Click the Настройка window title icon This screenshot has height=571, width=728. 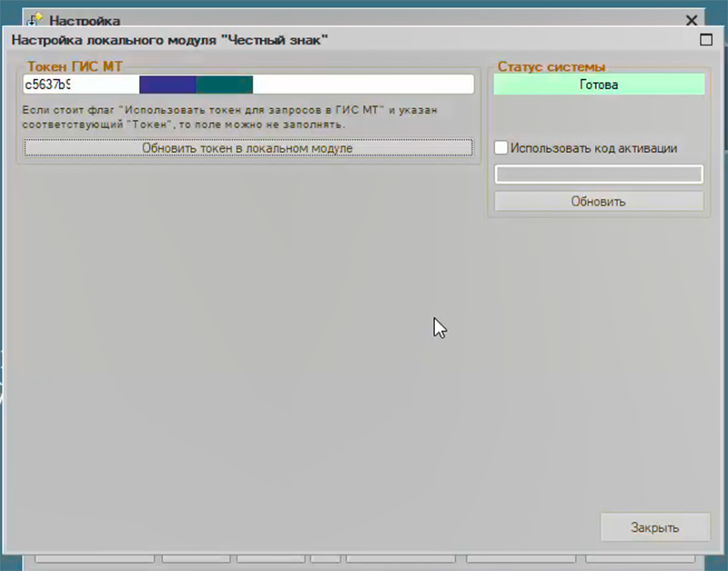37,19
